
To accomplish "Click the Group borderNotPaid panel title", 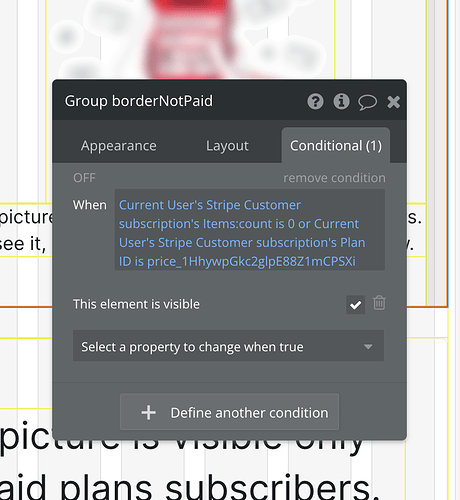I will [139, 101].
